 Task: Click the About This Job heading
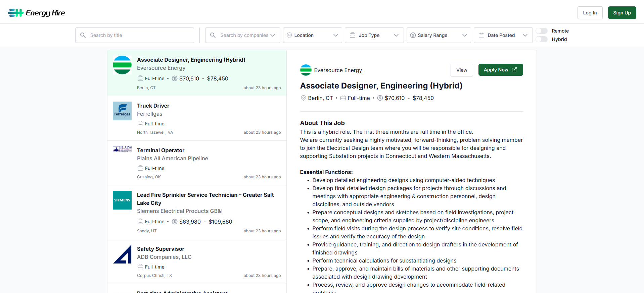pos(322,123)
